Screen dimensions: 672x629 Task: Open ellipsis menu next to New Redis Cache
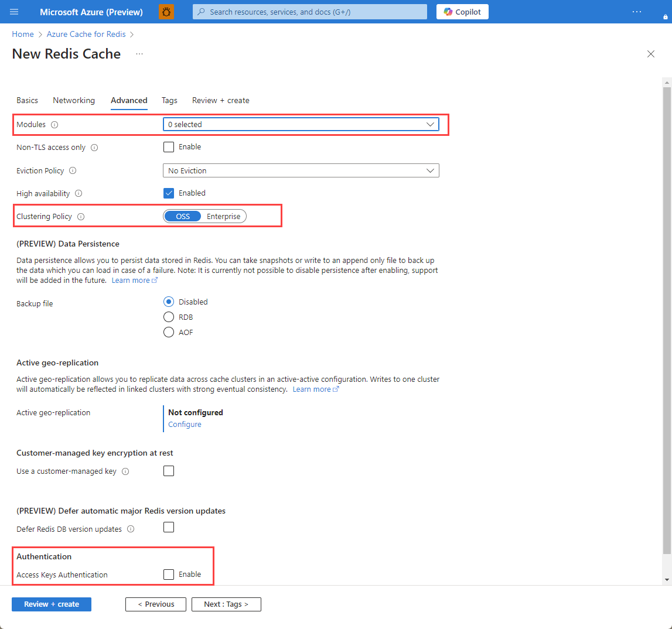(139, 54)
